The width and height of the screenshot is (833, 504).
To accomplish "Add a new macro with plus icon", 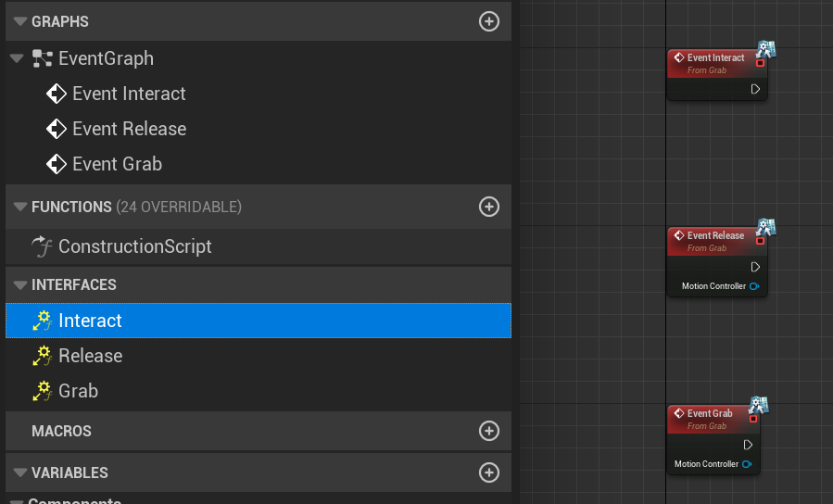I will click(x=489, y=431).
